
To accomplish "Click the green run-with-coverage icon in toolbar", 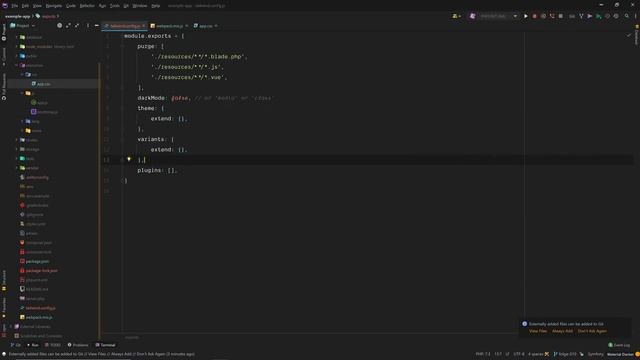I will 598,16.
